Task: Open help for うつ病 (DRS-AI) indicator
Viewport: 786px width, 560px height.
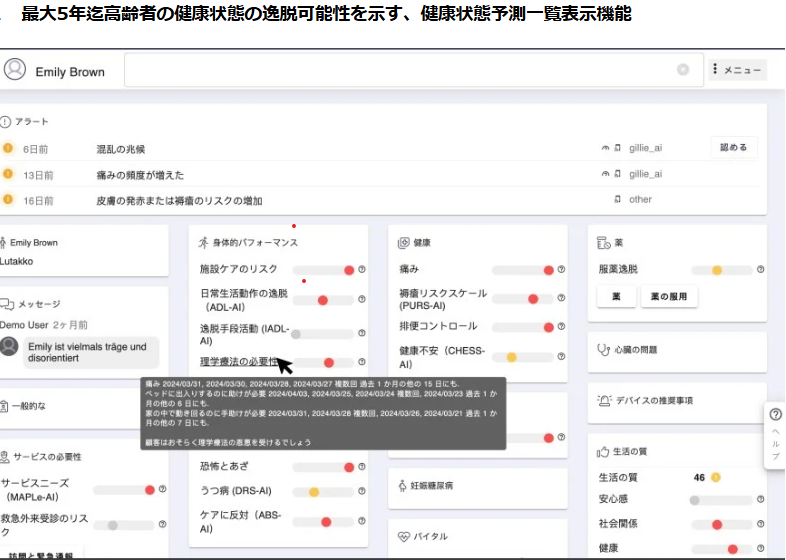Action: coord(361,491)
